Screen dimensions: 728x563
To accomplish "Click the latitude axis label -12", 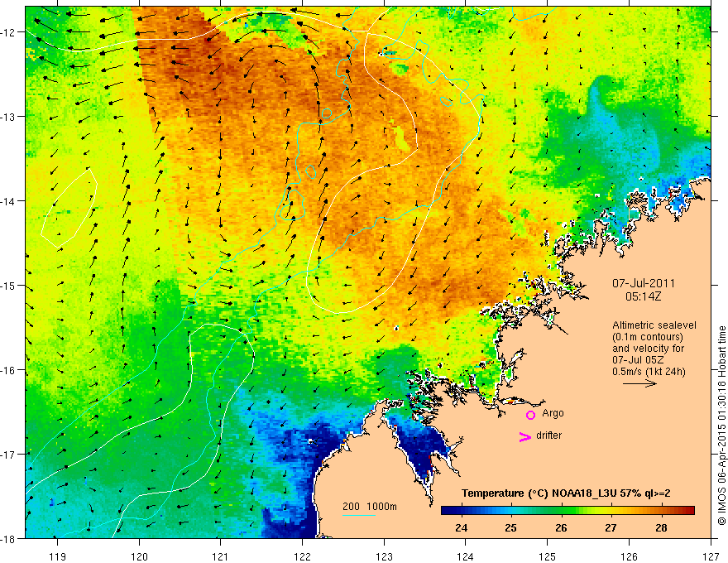I will pyautogui.click(x=9, y=32).
